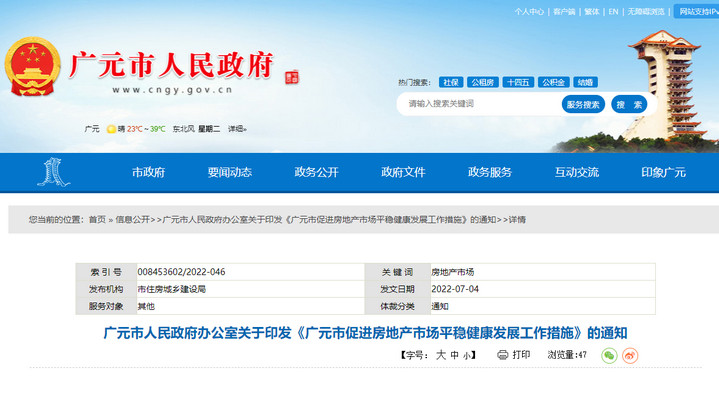Click the date 2022-07-04
719x395 pixels.
point(455,289)
